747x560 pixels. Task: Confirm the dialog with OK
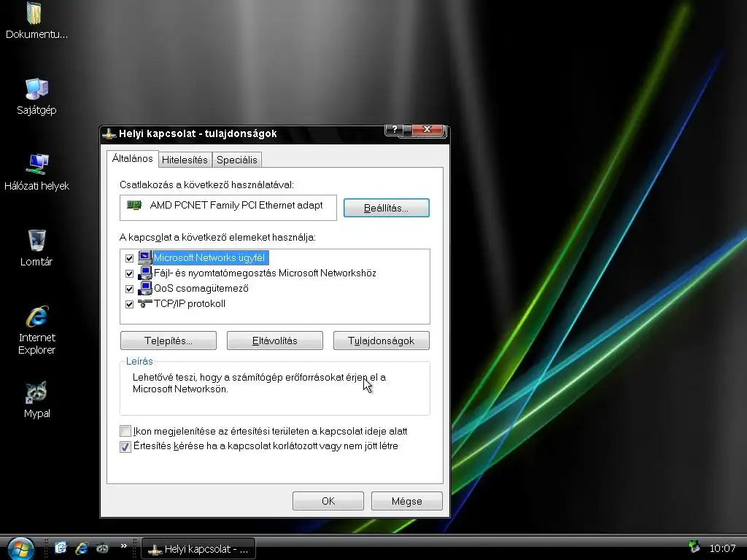coord(328,501)
